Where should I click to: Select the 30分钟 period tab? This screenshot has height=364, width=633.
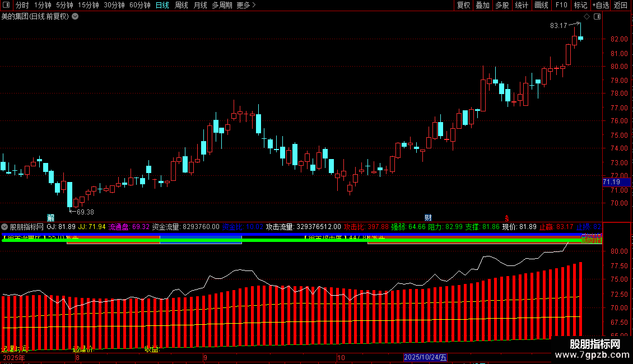(x=114, y=5)
